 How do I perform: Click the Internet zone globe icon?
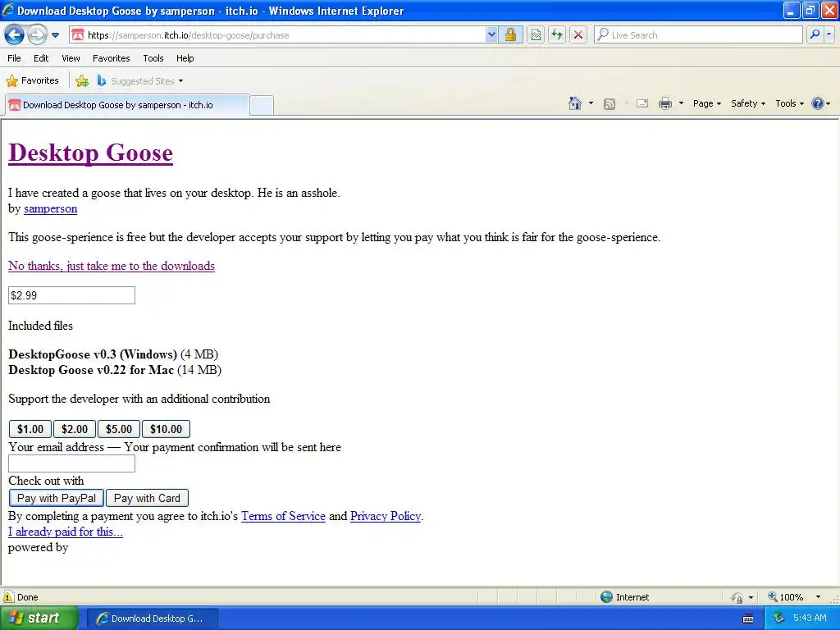[606, 597]
